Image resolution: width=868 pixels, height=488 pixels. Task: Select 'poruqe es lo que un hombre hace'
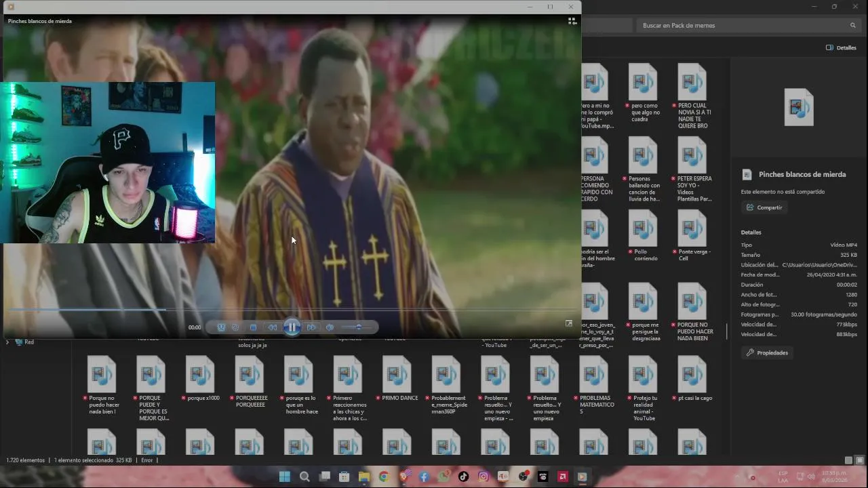[x=298, y=385]
